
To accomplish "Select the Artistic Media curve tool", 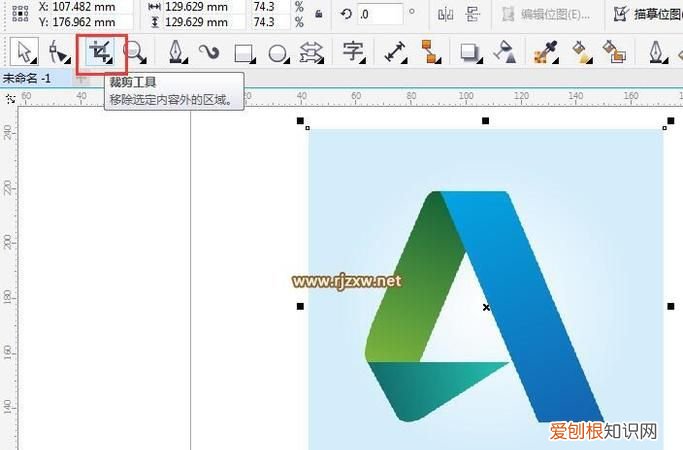I will pos(209,52).
